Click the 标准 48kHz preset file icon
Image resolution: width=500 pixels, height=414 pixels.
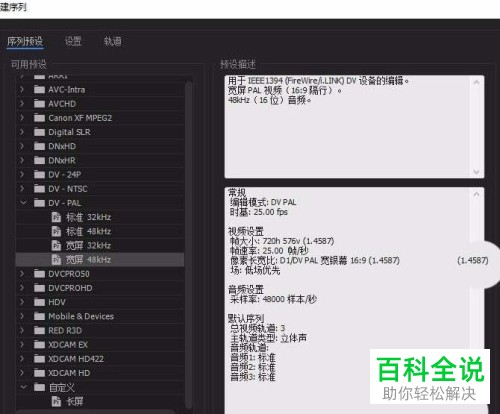(56, 231)
